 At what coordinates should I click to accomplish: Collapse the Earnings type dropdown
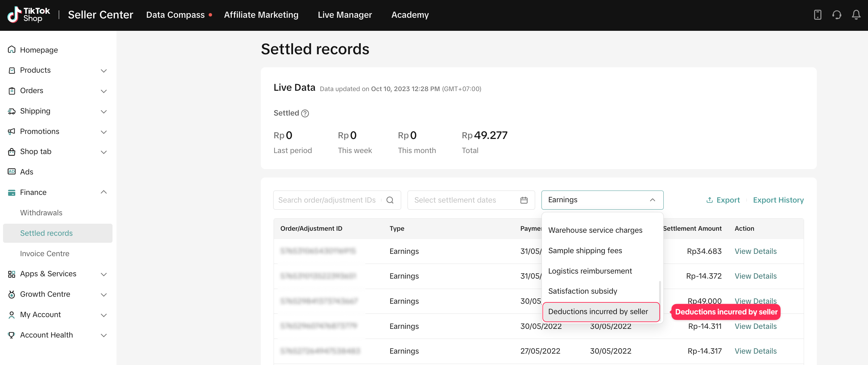(x=652, y=200)
